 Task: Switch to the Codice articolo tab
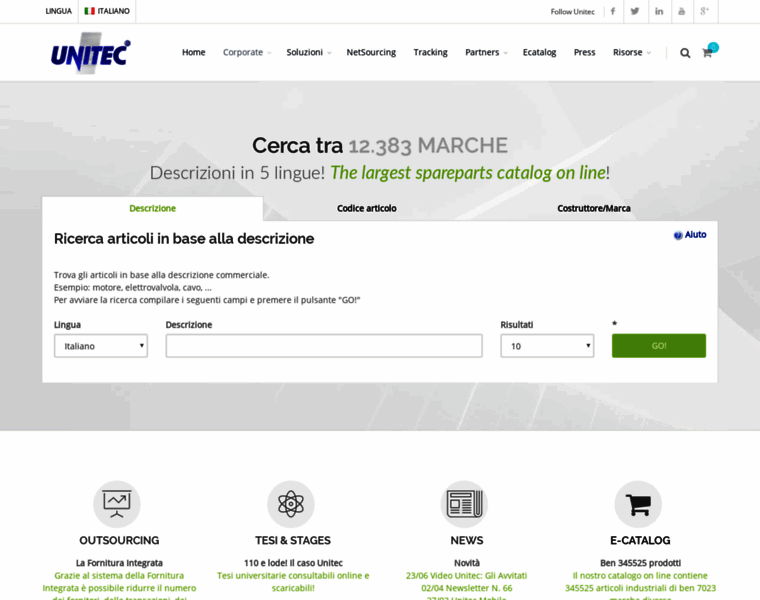(366, 208)
